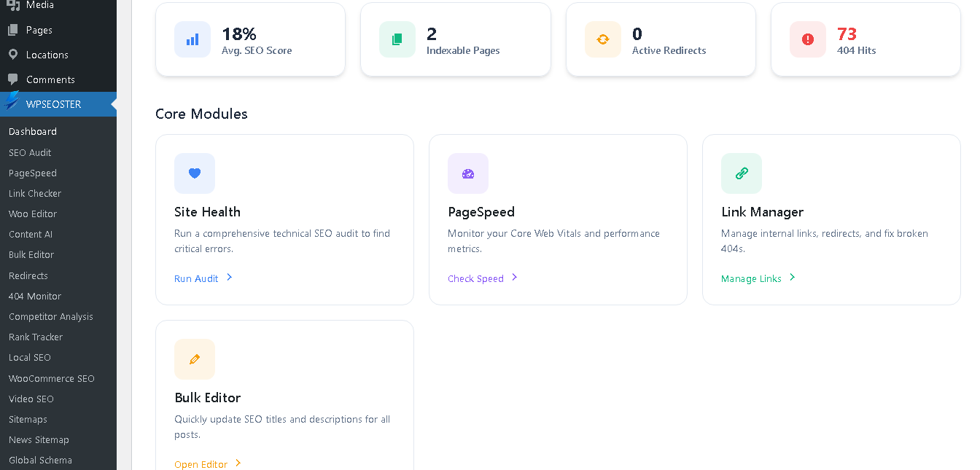The height and width of the screenshot is (470, 980).
Task: Select Rank Tracker from the sidebar
Action: 35,337
